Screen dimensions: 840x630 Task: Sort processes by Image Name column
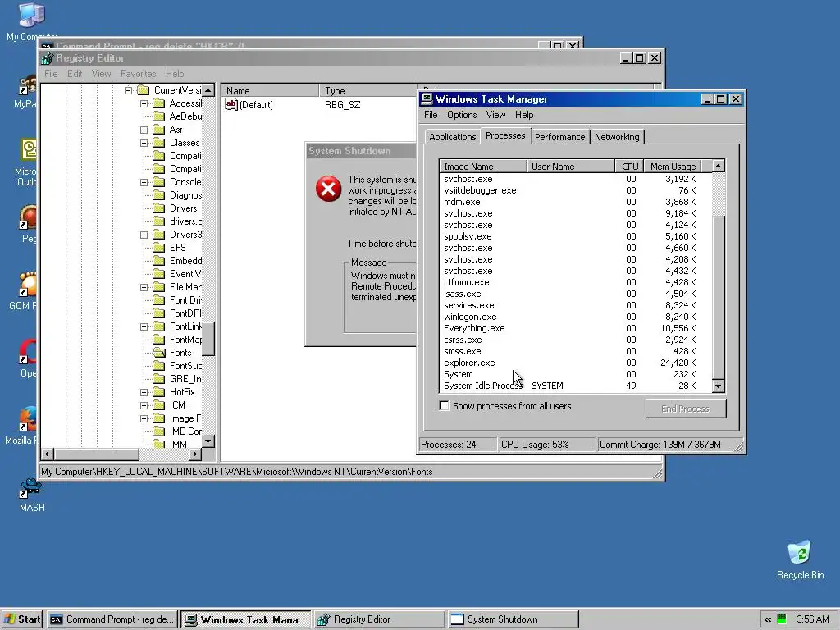[483, 166]
